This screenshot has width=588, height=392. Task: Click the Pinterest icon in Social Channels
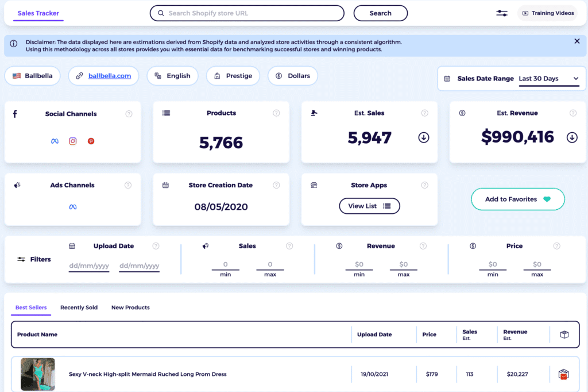(x=91, y=140)
